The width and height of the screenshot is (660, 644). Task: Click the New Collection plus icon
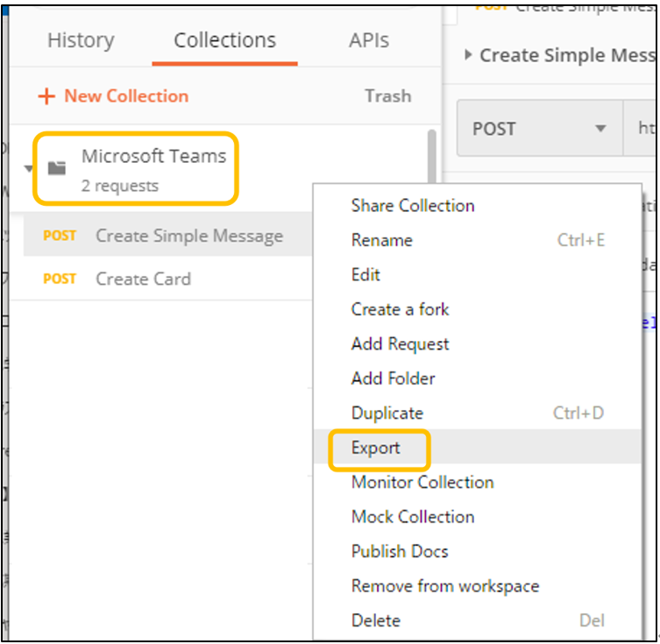pos(46,96)
